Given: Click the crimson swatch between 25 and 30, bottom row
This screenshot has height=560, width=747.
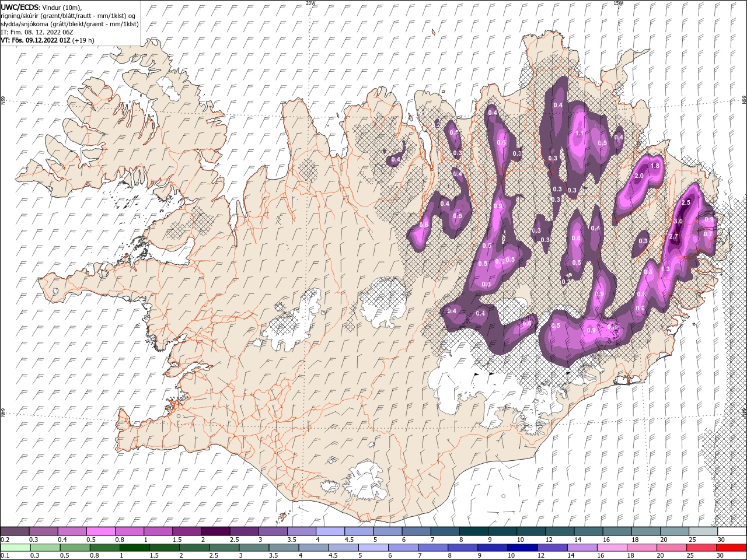Looking at the screenshot, I should tap(701, 548).
